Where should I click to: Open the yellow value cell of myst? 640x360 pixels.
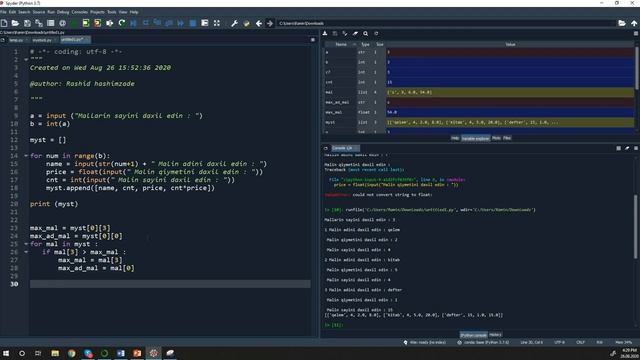pyautogui.click(x=510, y=122)
